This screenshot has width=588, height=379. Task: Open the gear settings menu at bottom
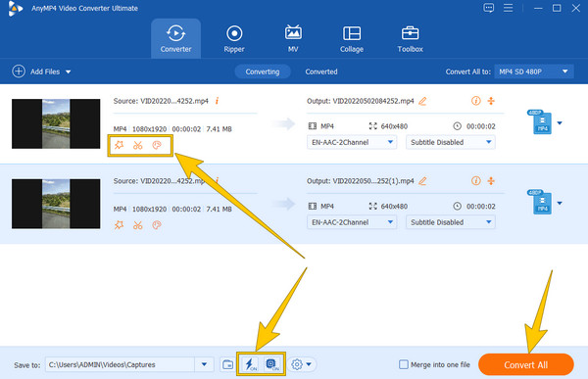(x=302, y=364)
